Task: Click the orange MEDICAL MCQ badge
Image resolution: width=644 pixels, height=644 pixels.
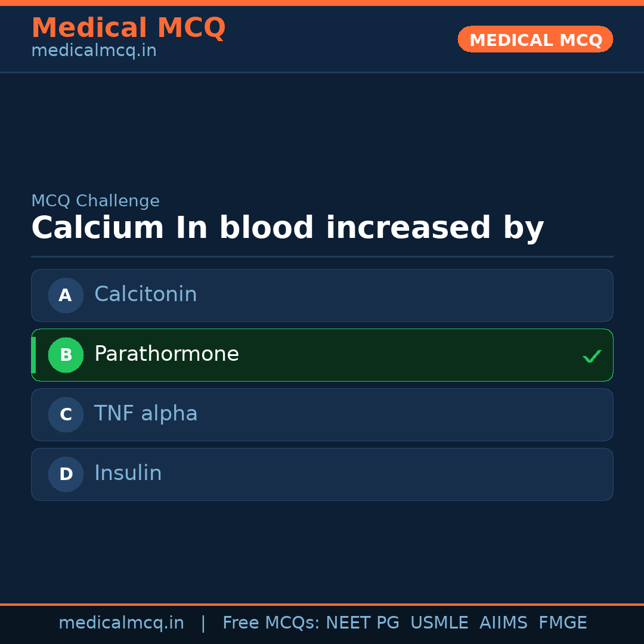Action: [x=535, y=39]
